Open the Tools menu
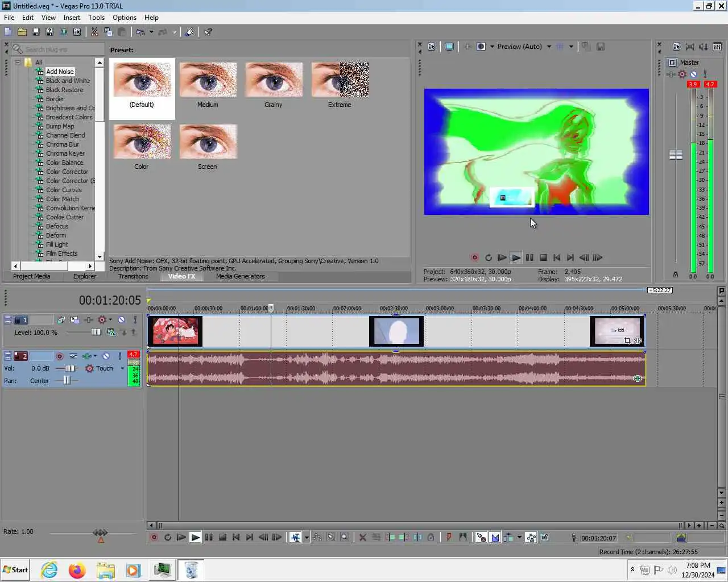728x582 pixels. [x=96, y=18]
